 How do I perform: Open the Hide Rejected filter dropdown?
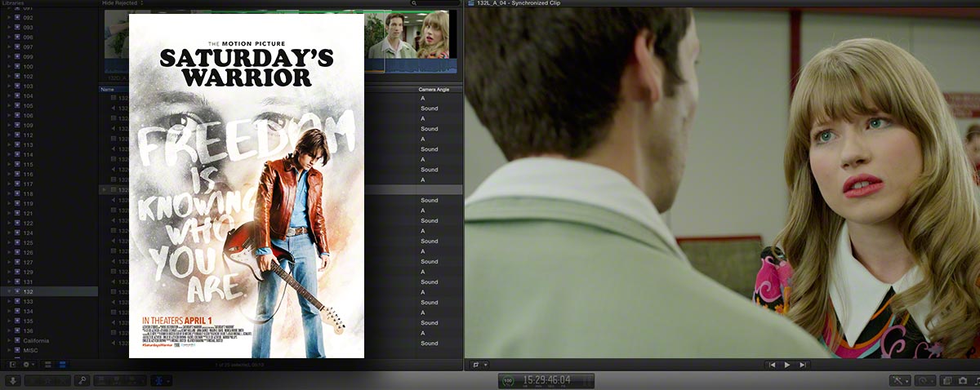123,3
